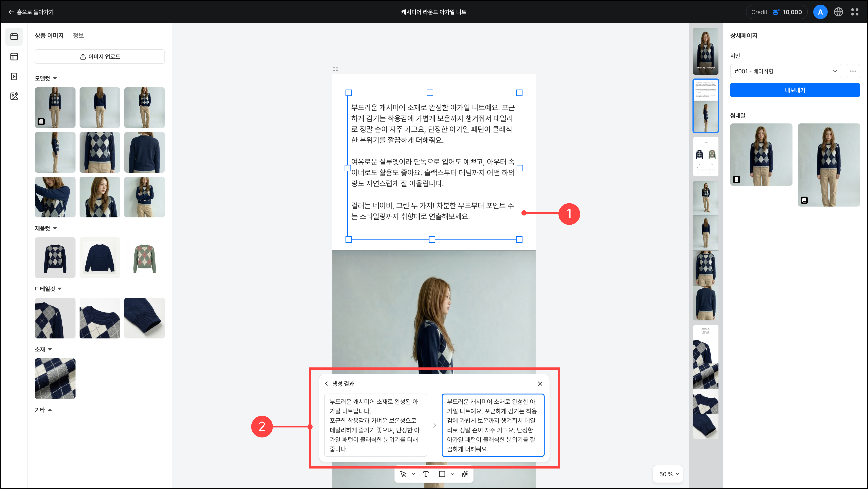Click the canvas paragraph starting '컬러는 네이비'

pos(433,211)
